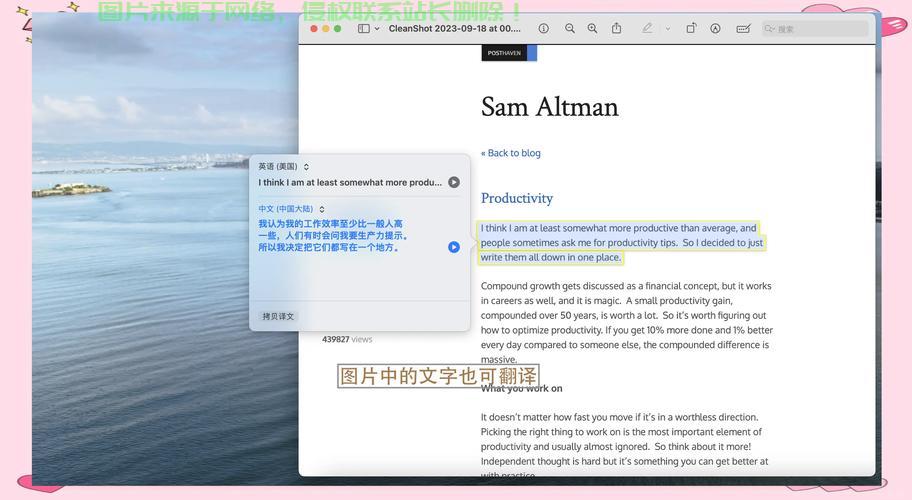Open the sidebar view toggle in Preview
Screen dimensions: 912x500
(x=364, y=28)
